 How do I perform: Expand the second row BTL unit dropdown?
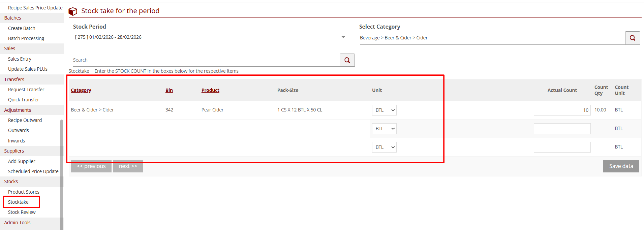pyautogui.click(x=384, y=129)
